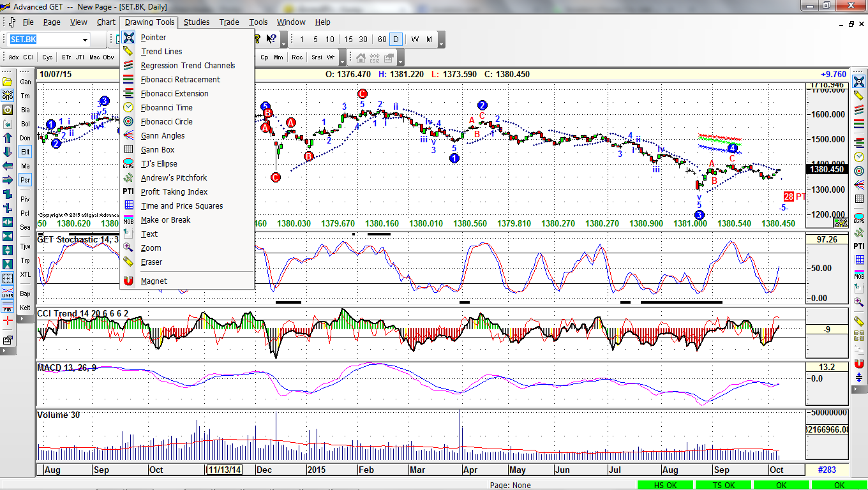The width and height of the screenshot is (868, 490).
Task: Click the Fibonacci Time clock icon on right
Action: coord(859,156)
